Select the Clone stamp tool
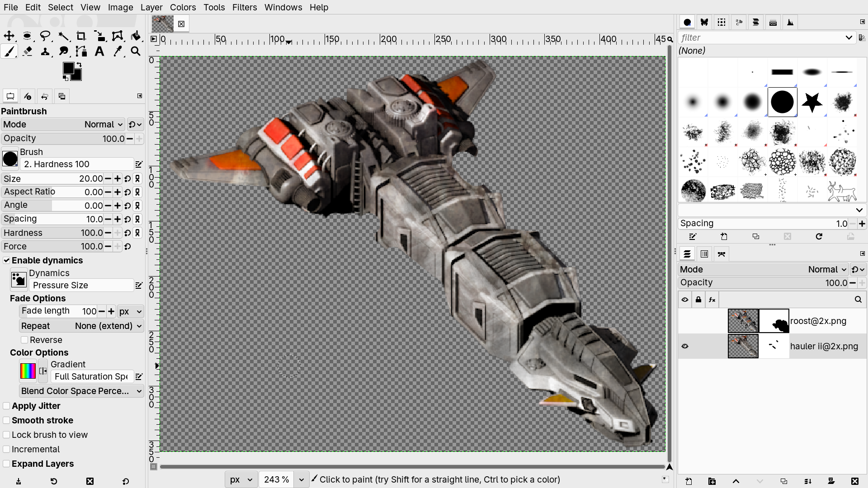Image resolution: width=868 pixels, height=488 pixels. coord(45,52)
